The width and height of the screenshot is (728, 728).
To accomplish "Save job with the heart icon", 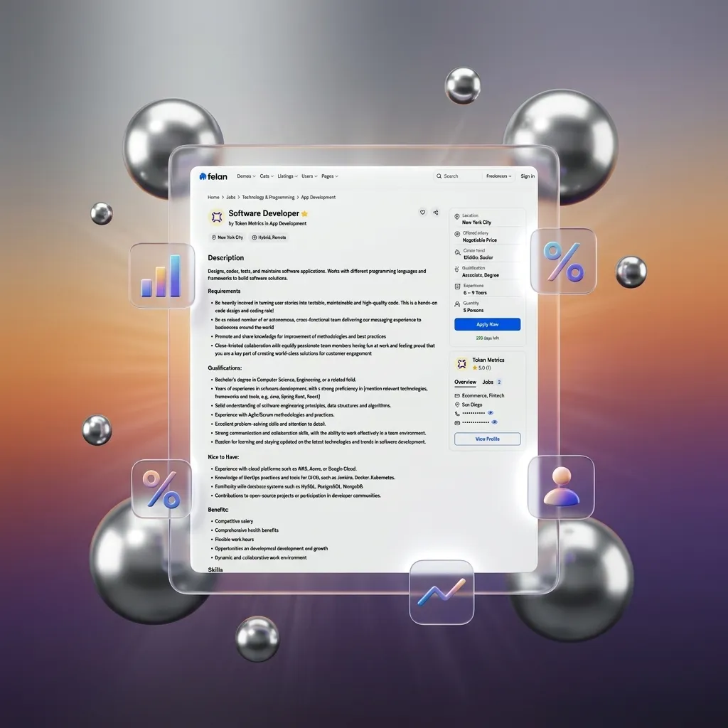I will pos(422,213).
